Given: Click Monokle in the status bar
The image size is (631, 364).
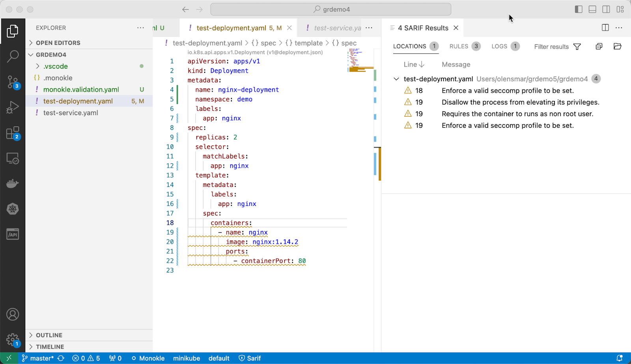Looking at the screenshot, I should tap(148, 358).
